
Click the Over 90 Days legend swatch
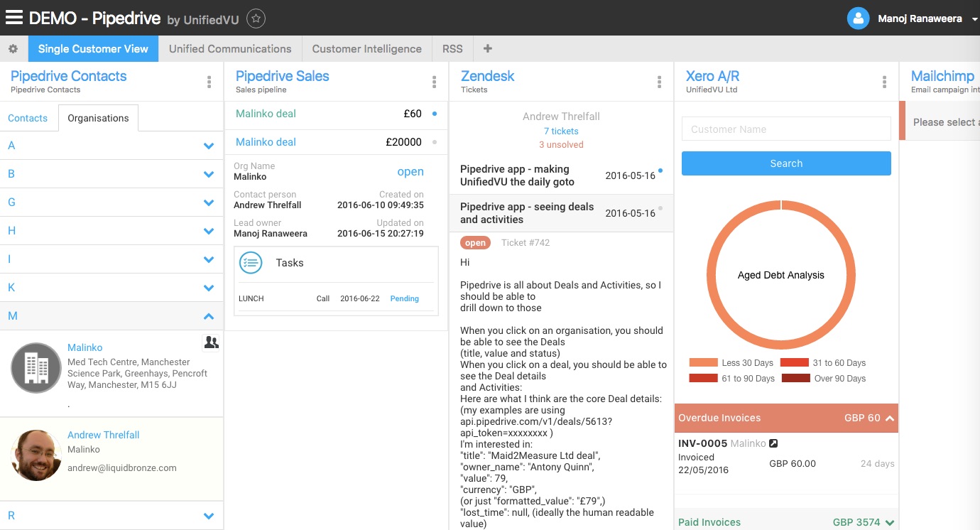[x=796, y=378]
